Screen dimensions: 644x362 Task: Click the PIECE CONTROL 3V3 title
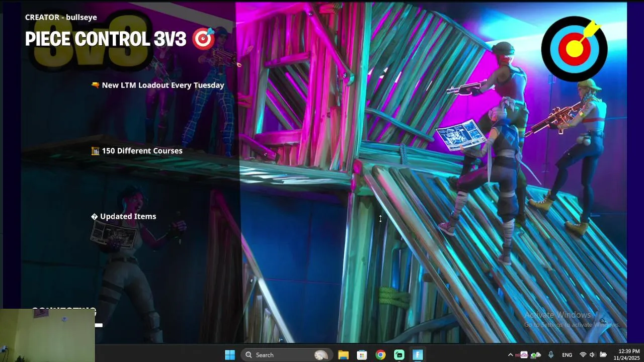coord(106,39)
